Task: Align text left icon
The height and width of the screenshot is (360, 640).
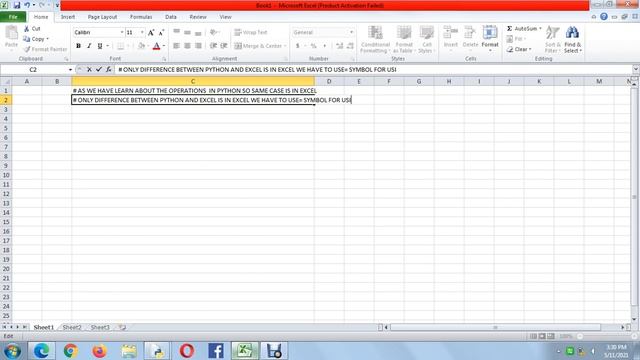Action: click(176, 46)
